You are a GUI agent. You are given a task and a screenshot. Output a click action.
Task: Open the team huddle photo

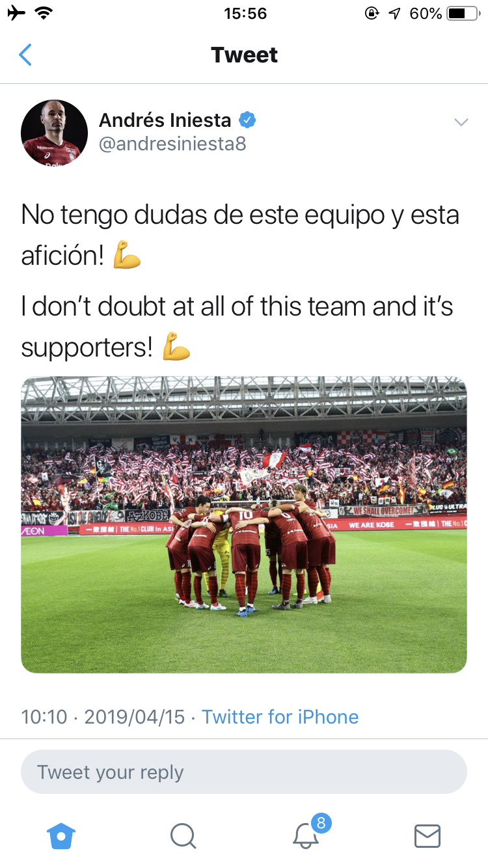(x=244, y=524)
